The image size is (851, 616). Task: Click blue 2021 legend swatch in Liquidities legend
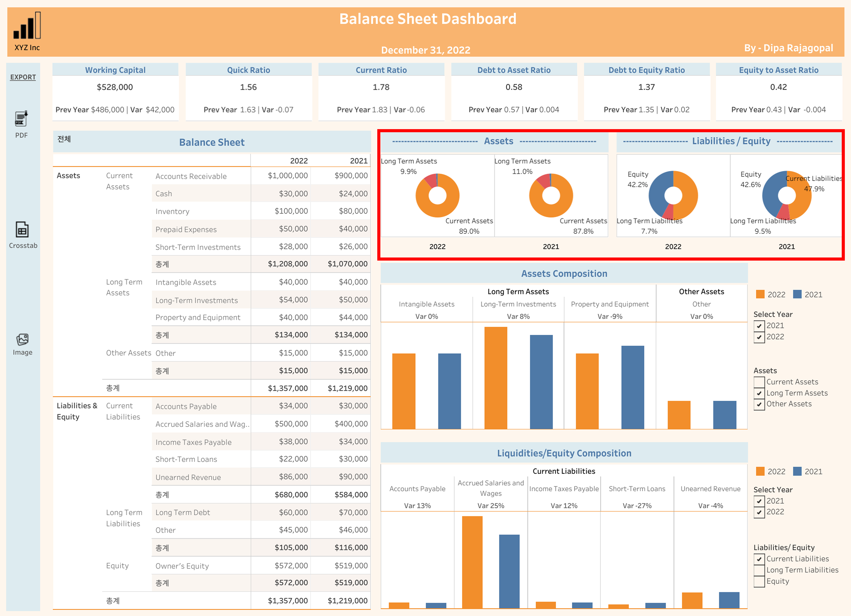[x=797, y=471]
